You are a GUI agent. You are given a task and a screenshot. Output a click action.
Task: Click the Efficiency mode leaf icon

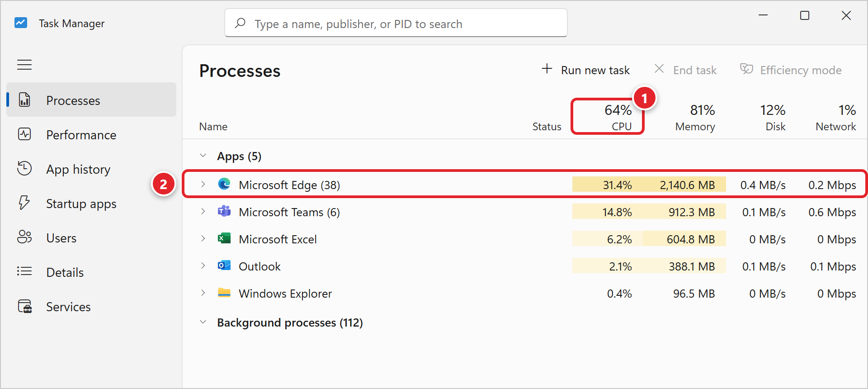(746, 69)
